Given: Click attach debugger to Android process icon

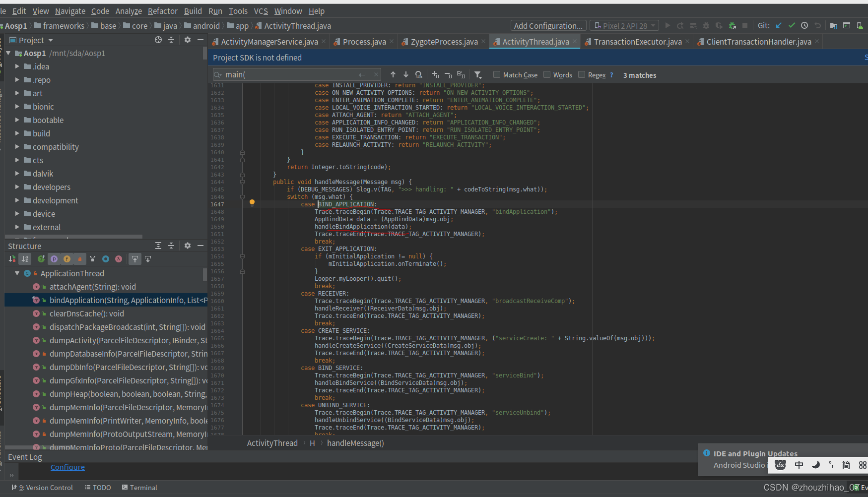Looking at the screenshot, I should 732,25.
